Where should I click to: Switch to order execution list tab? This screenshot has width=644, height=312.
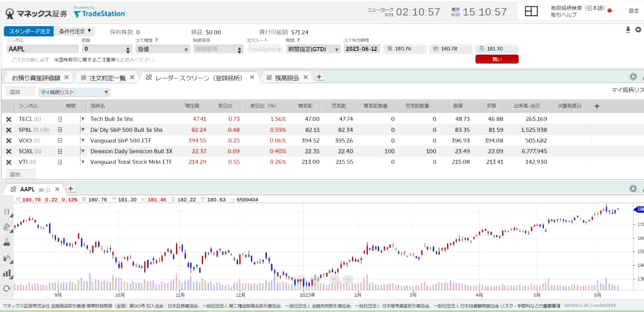(x=107, y=78)
